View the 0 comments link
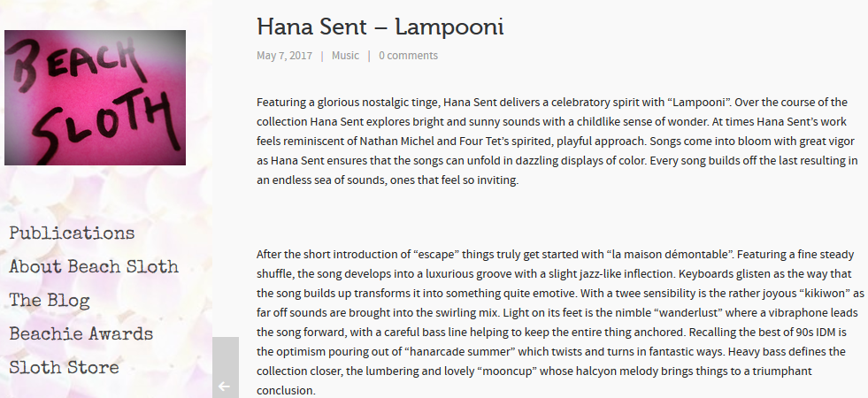Image resolution: width=868 pixels, height=398 pixels. (x=408, y=56)
